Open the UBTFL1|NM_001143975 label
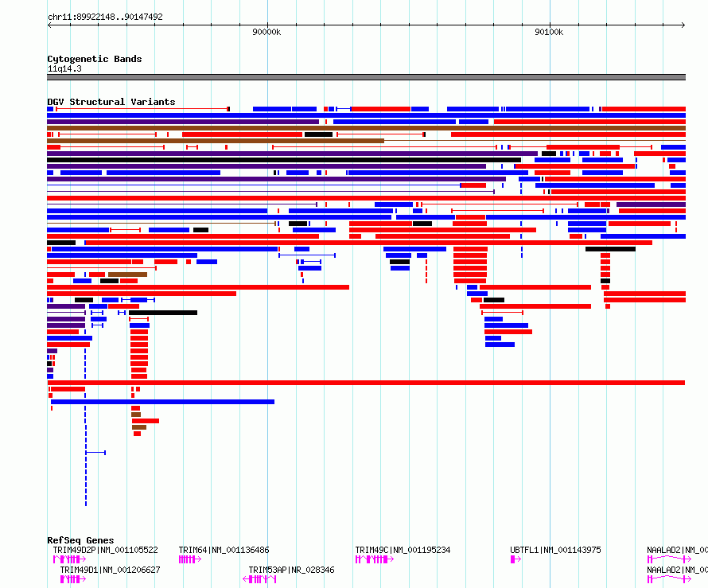 click(x=555, y=550)
